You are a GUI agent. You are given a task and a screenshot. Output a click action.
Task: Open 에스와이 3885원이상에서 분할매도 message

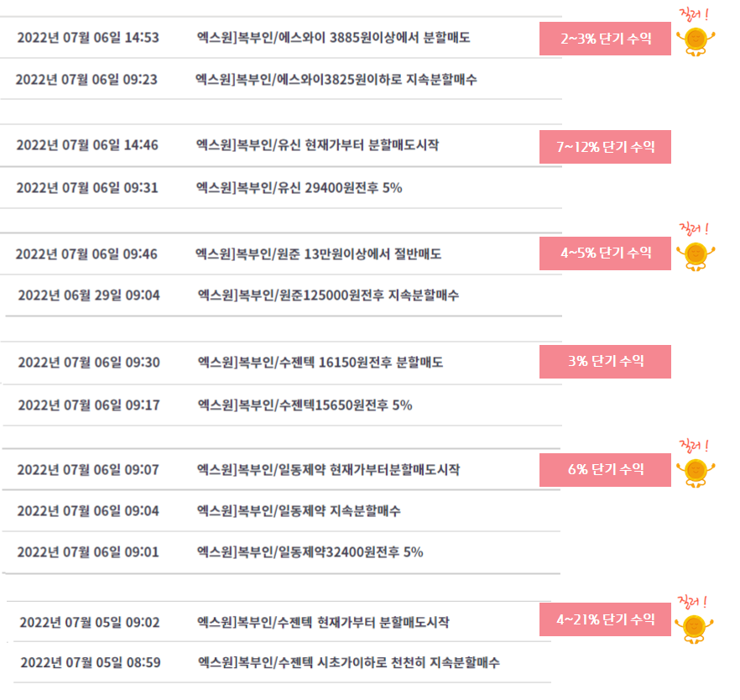point(333,37)
